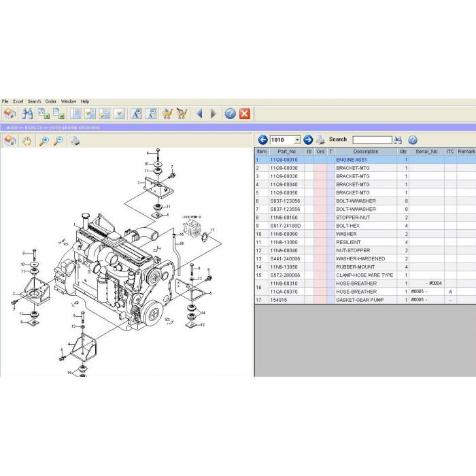Select part number 11Q9-00020

click(284, 176)
